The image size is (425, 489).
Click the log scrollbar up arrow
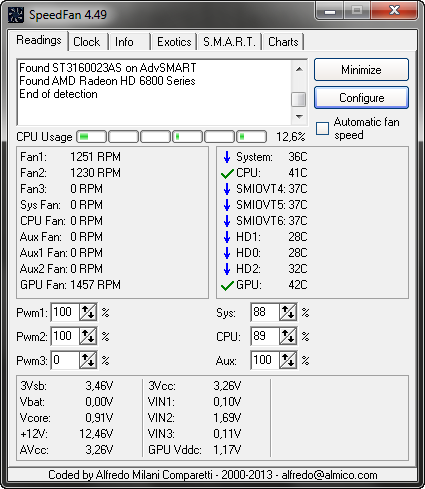[x=299, y=69]
